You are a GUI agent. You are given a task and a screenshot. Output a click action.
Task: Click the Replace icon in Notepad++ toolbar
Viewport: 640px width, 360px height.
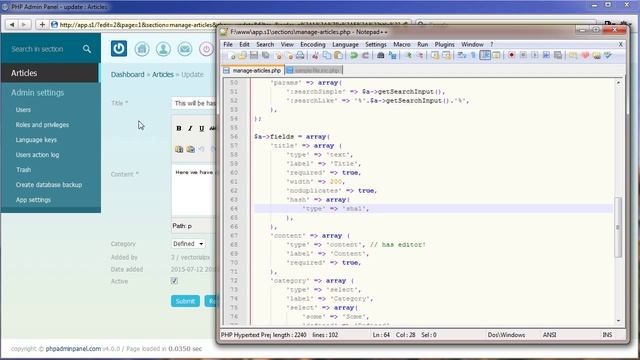(x=392, y=55)
